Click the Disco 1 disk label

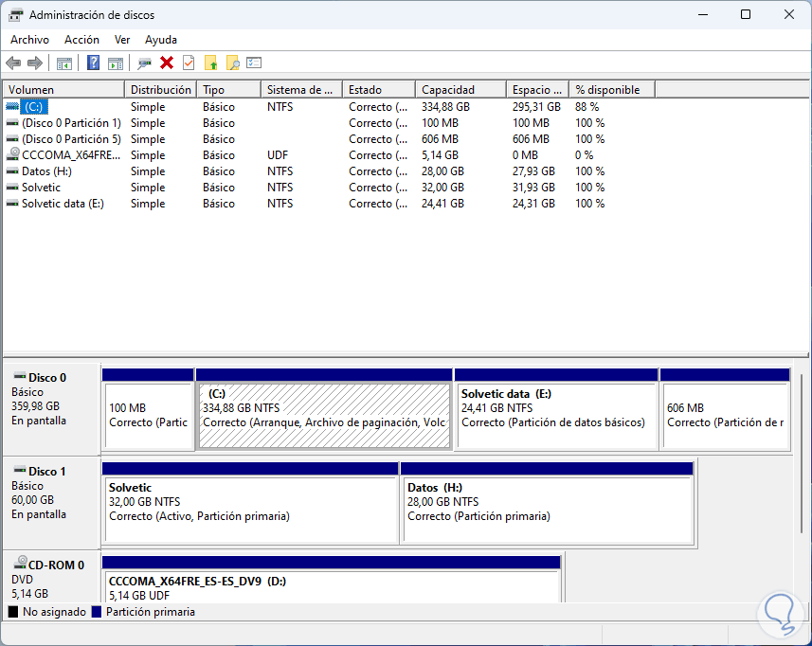47,471
